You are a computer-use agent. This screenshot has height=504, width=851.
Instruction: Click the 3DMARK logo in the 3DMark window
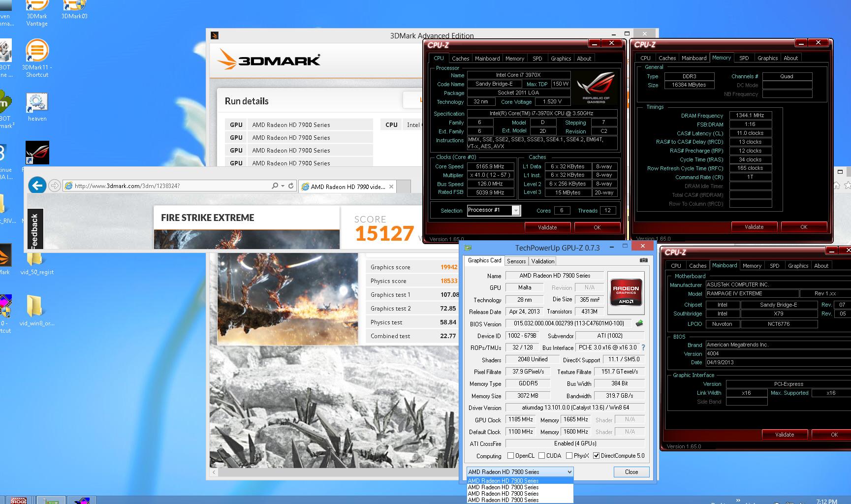(x=269, y=60)
